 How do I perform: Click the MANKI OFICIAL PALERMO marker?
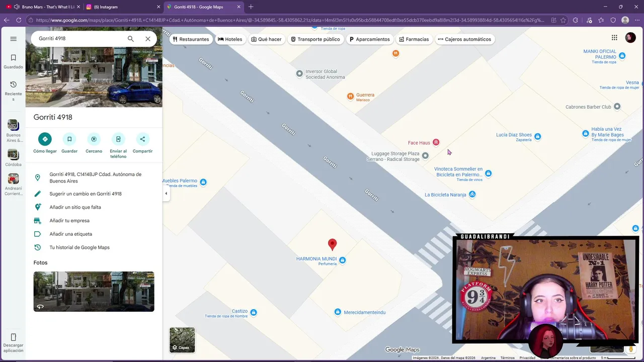(x=622, y=56)
